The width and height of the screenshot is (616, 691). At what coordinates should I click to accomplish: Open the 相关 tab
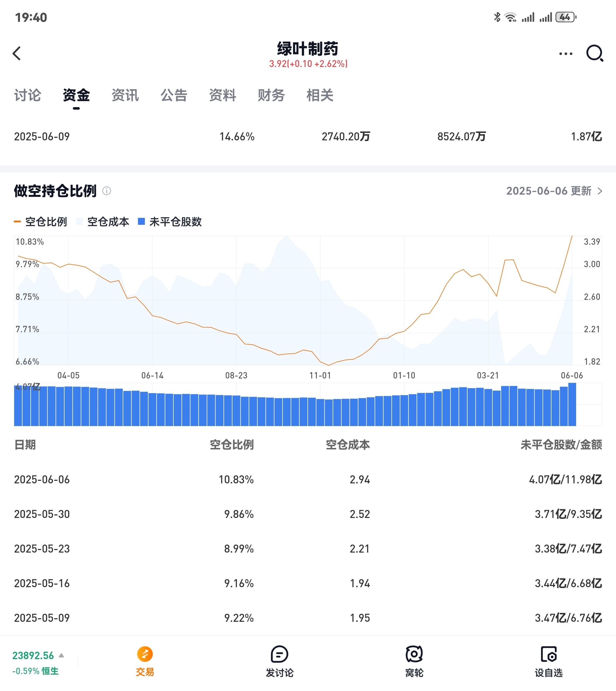(x=320, y=95)
